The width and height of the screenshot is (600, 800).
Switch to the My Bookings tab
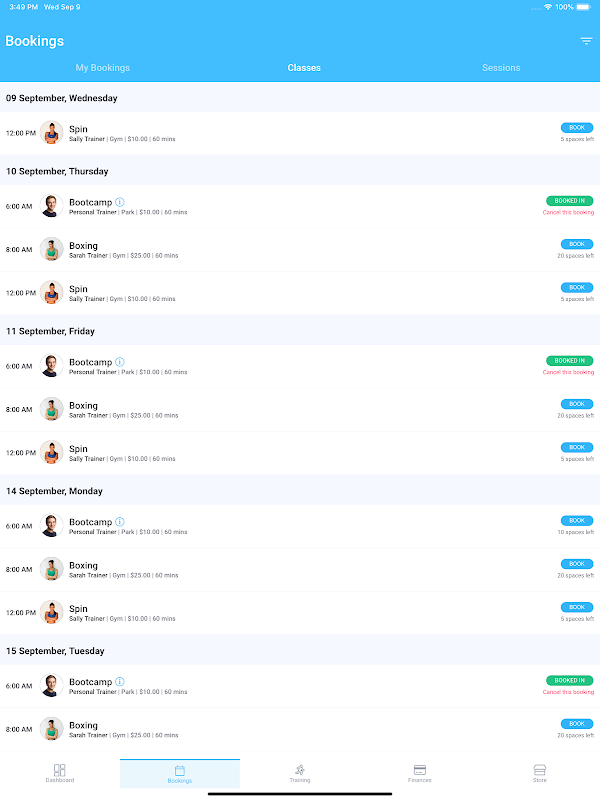103,68
